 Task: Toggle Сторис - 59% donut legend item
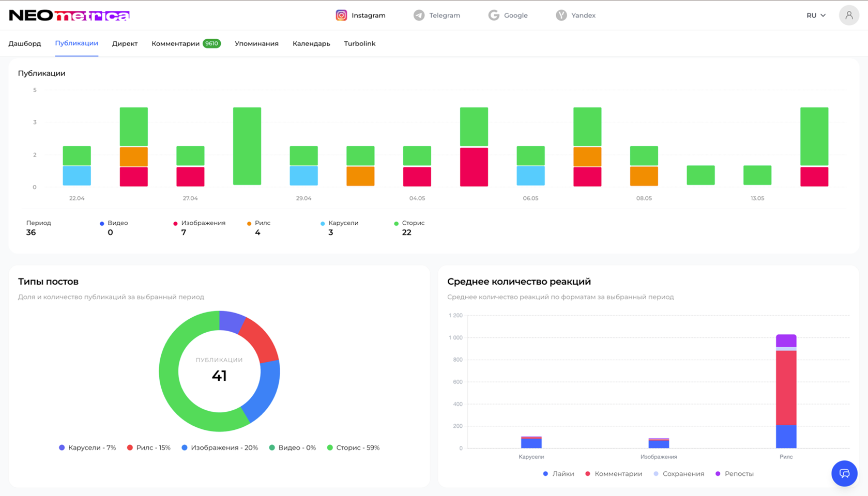click(354, 447)
